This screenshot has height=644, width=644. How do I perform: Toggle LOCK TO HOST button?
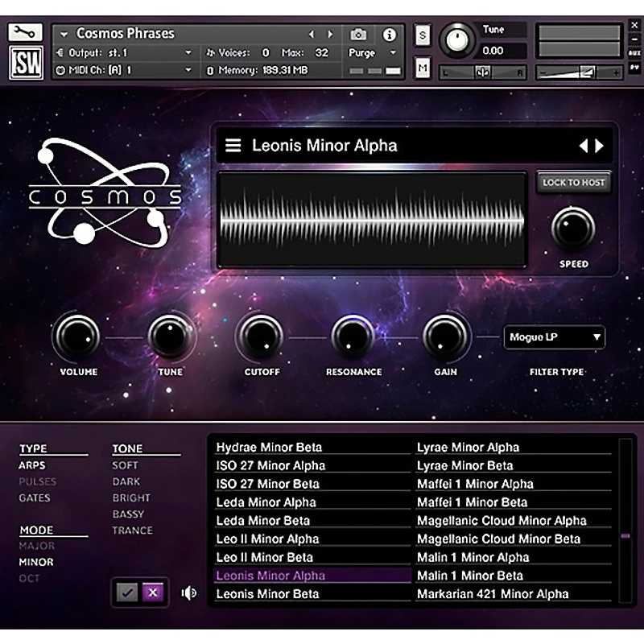click(574, 183)
